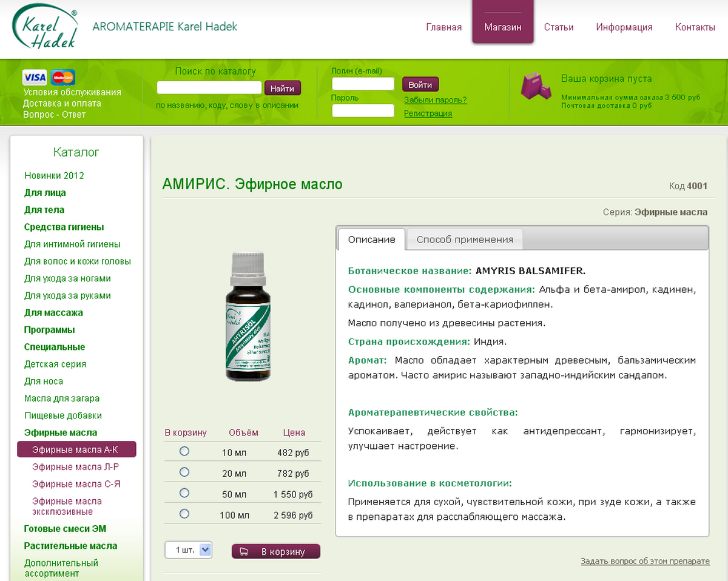The image size is (728, 581).
Task: Select the 20 мл volume radio button
Action: coord(184,472)
